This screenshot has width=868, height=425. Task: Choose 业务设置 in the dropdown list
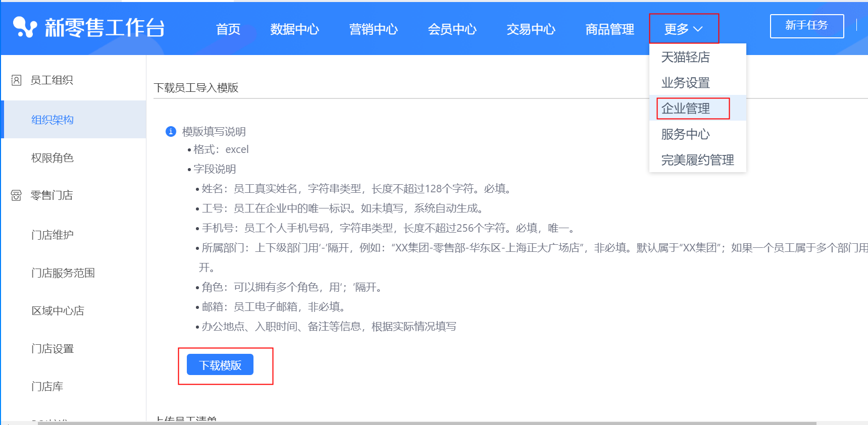[685, 83]
